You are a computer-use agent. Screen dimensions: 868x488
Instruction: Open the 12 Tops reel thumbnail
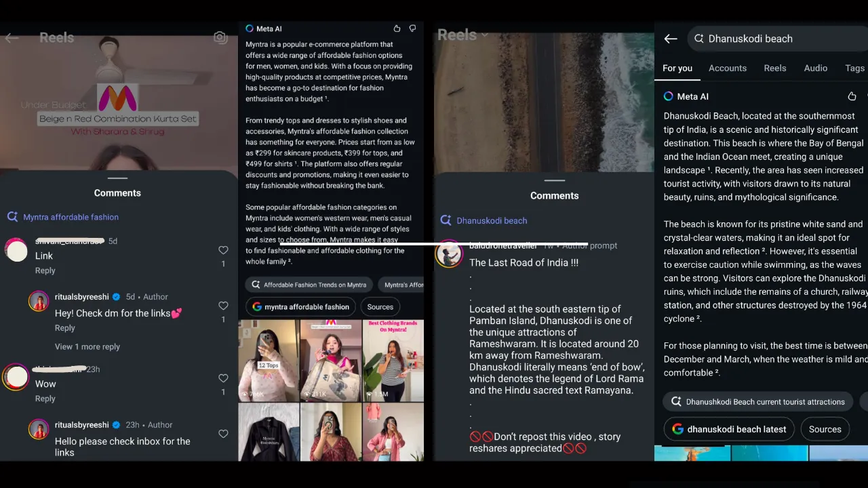[269, 360]
